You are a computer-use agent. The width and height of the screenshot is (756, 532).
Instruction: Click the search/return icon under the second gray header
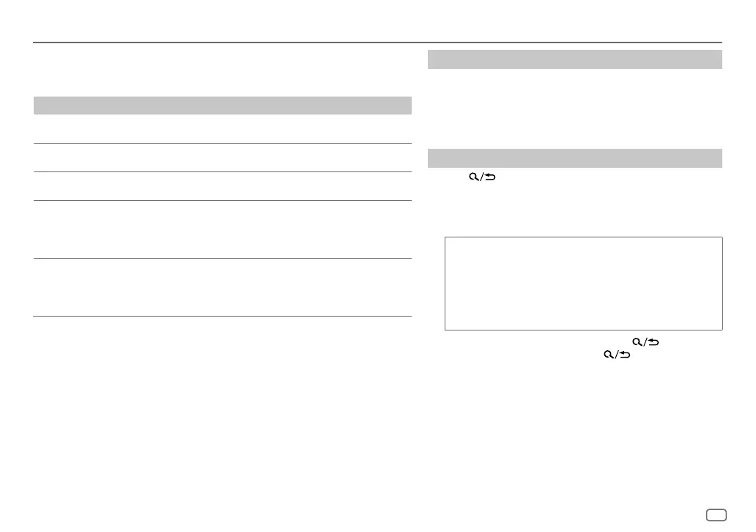(x=482, y=177)
